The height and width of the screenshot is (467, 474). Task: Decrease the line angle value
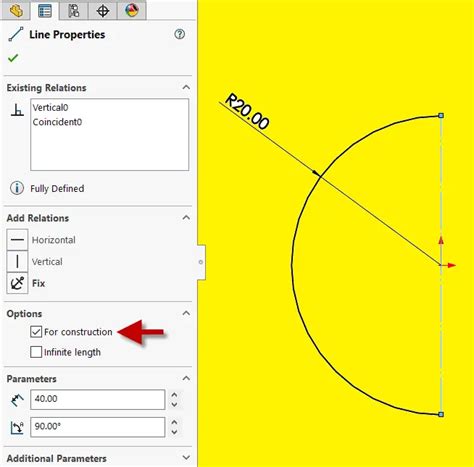coord(174,432)
